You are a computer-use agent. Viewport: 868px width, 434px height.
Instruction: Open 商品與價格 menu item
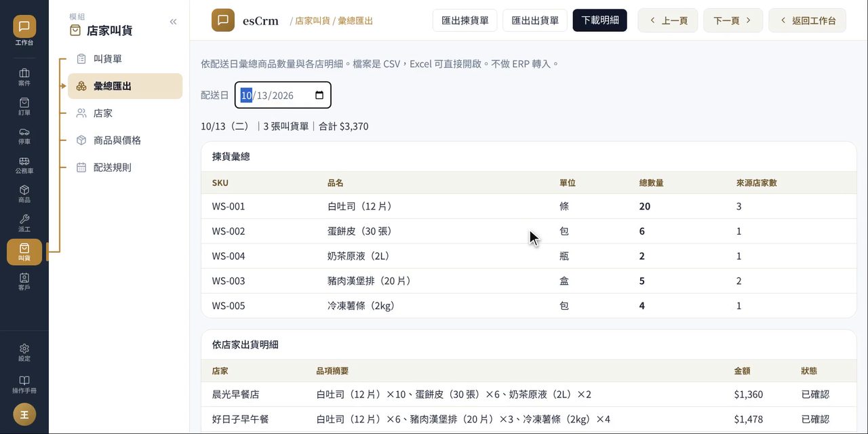pyautogui.click(x=125, y=140)
